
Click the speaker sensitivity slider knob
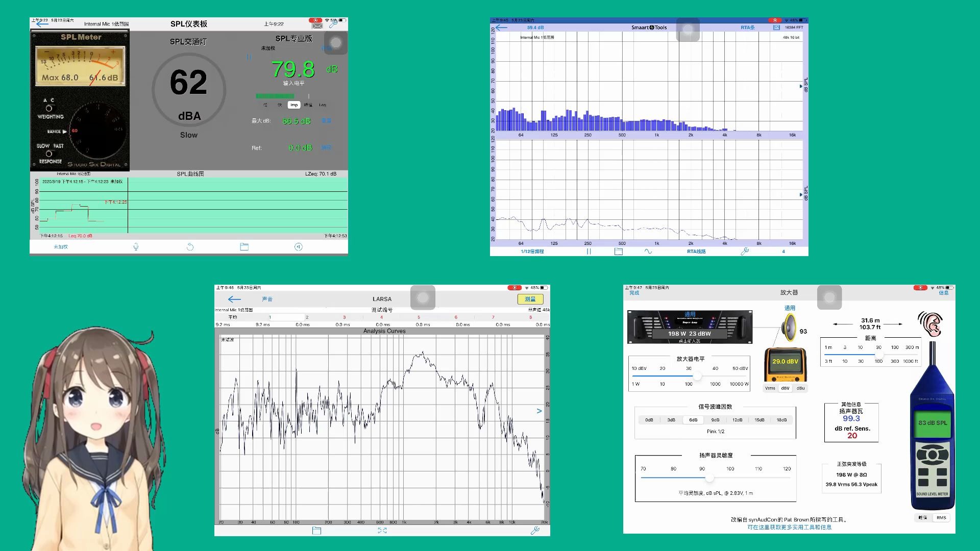[x=709, y=478]
